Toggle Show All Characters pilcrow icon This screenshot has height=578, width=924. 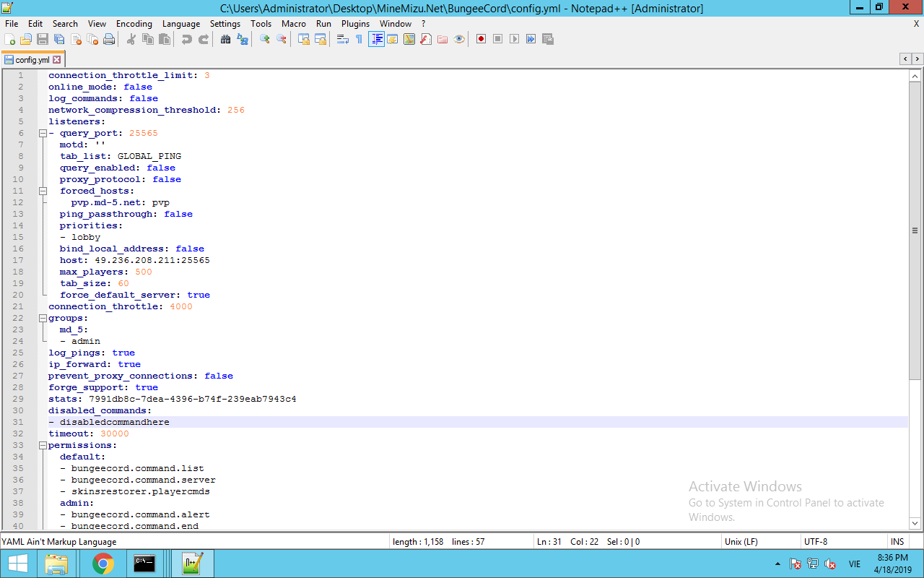[359, 39]
